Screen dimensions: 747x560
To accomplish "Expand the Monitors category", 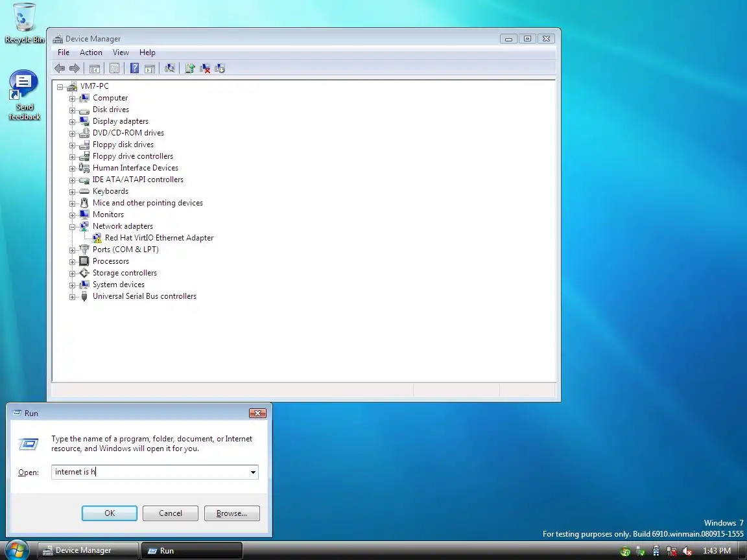I will [73, 215].
